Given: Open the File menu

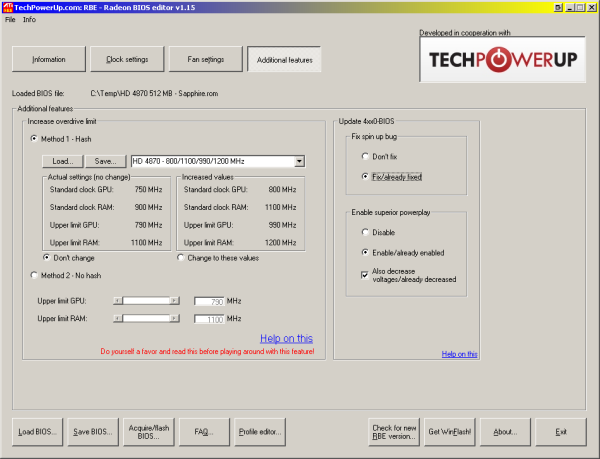Looking at the screenshot, I should tap(9, 19).
